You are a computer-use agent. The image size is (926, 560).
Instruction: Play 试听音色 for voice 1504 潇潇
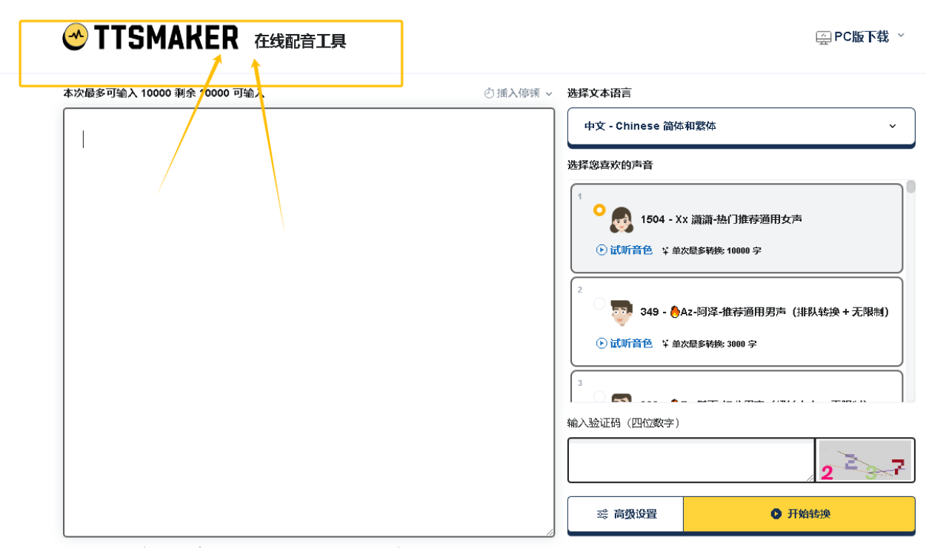point(624,250)
